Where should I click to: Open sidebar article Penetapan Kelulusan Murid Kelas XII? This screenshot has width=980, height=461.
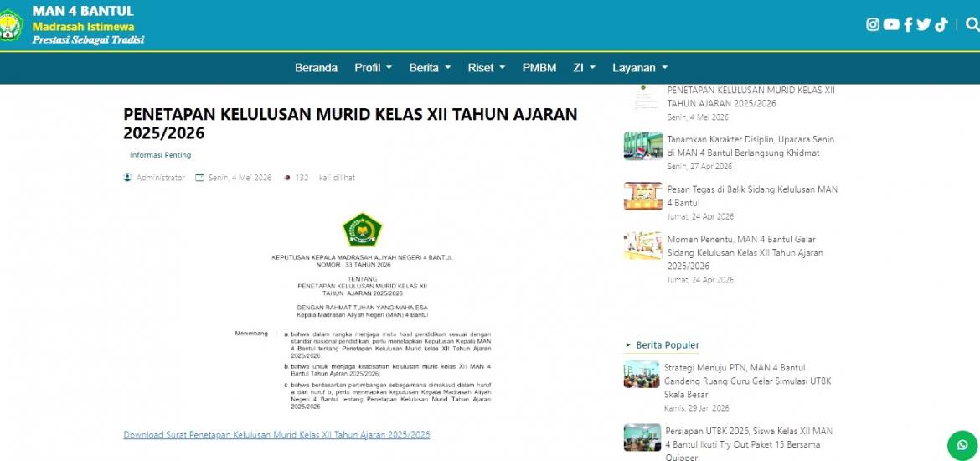[x=750, y=96]
